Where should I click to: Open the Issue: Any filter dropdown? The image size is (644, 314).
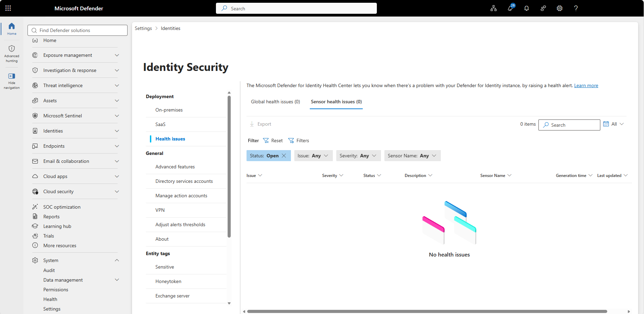click(x=313, y=156)
